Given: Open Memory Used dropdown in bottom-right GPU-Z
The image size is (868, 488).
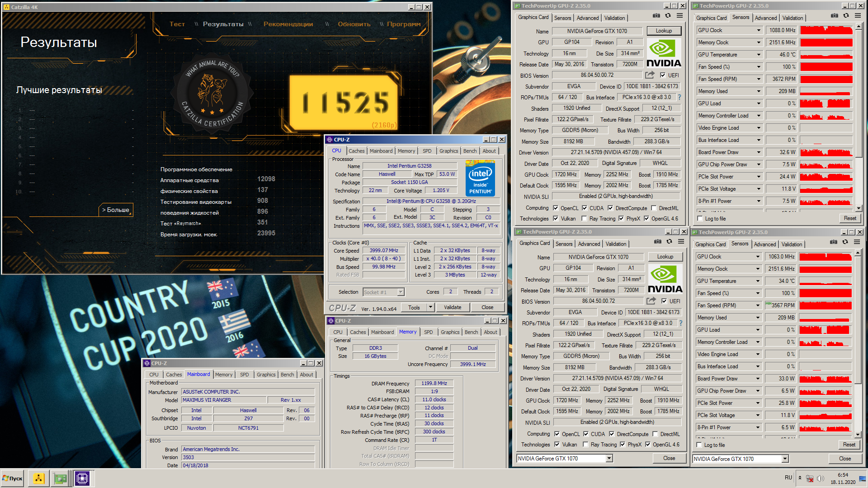Looking at the screenshot, I should pyautogui.click(x=758, y=318).
